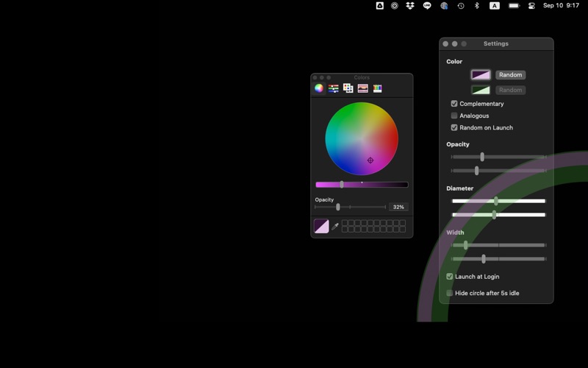The height and width of the screenshot is (368, 588).
Task: Click the current color preview swatch in Colors
Action: pos(321,226)
